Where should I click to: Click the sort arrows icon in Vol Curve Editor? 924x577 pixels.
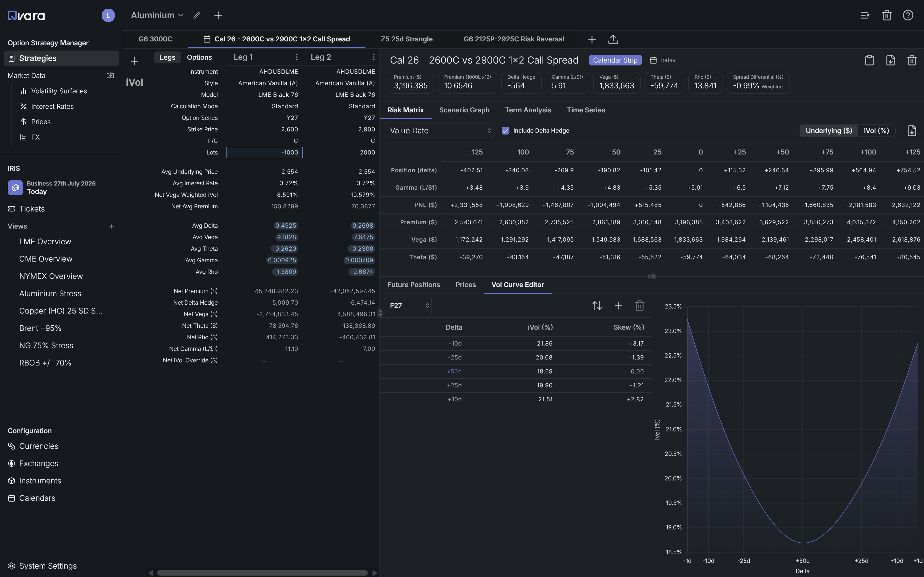click(x=597, y=306)
